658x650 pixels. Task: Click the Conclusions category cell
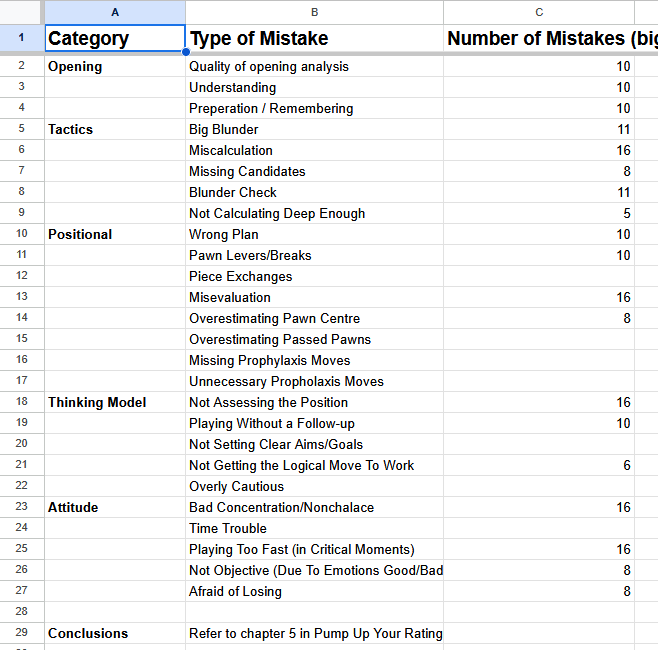tap(115, 633)
